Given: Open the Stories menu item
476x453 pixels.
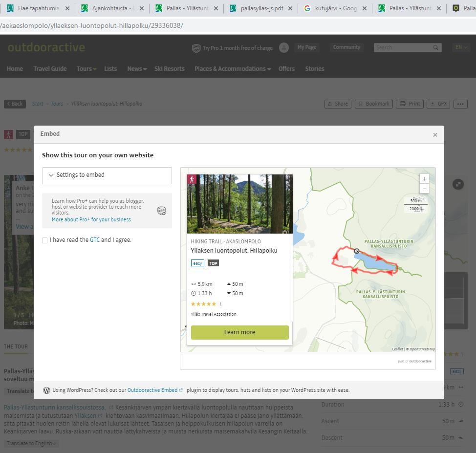Looking at the screenshot, I should (315, 69).
